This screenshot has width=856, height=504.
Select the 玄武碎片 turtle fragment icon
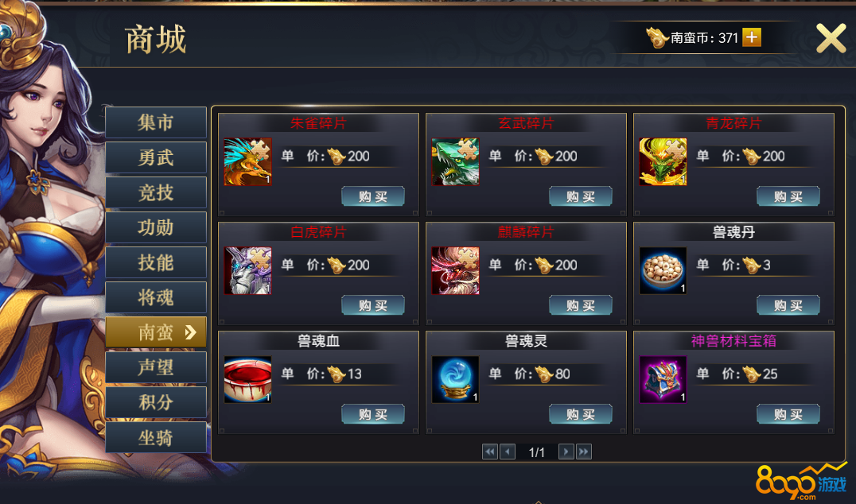pyautogui.click(x=455, y=162)
